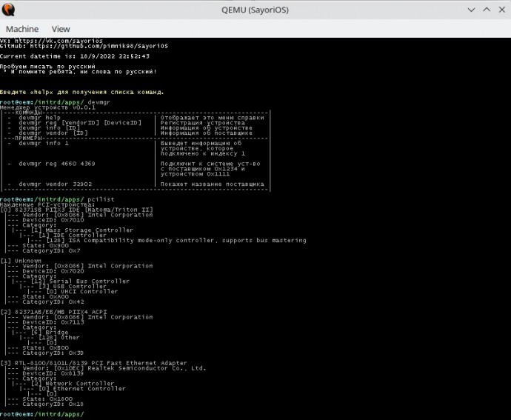Click 'devmgr vendor [ID]' command row
The width and height of the screenshot is (511, 420).
click(x=53, y=133)
